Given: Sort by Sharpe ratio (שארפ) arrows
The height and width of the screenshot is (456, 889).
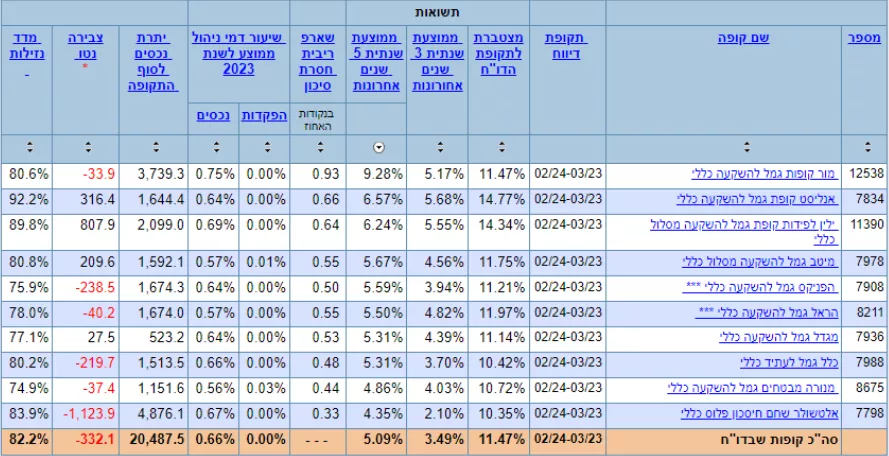Looking at the screenshot, I should coord(318,148).
